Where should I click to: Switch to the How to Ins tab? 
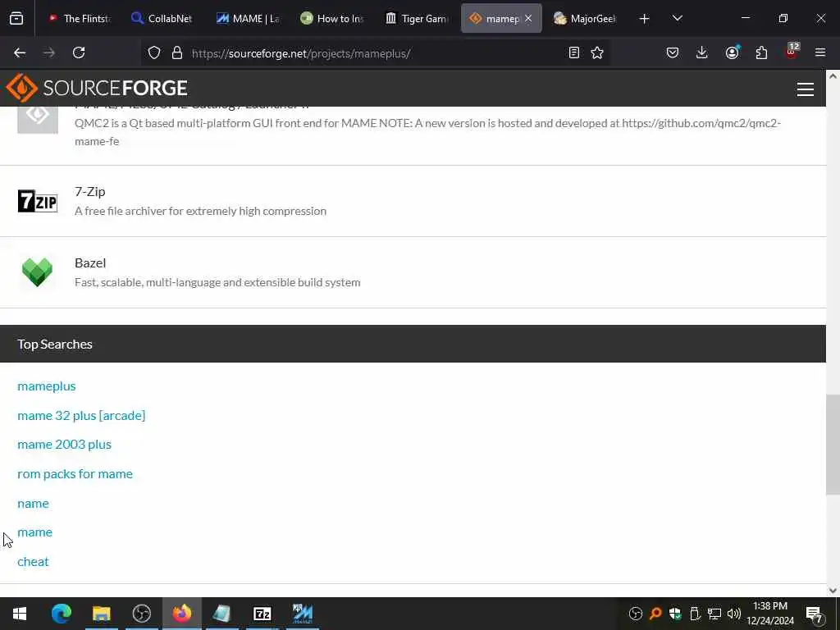[x=331, y=19]
